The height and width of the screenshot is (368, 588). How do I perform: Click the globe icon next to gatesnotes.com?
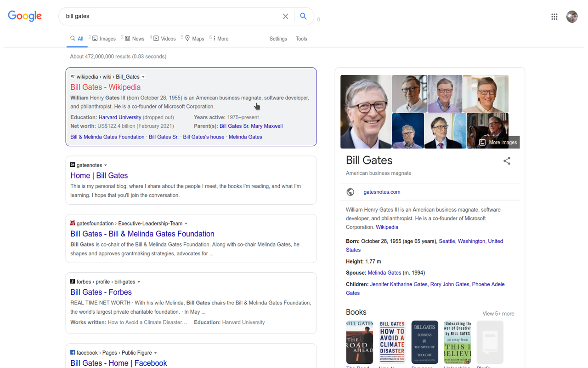pyautogui.click(x=351, y=192)
